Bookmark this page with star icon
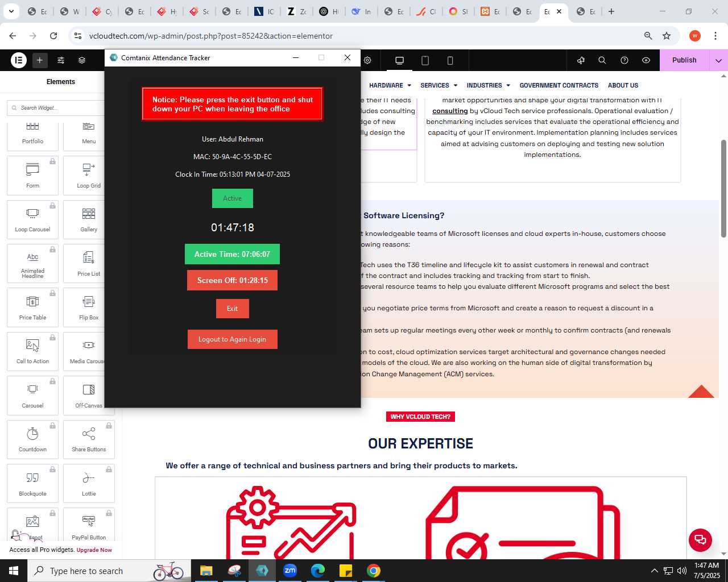728x582 pixels. [667, 36]
